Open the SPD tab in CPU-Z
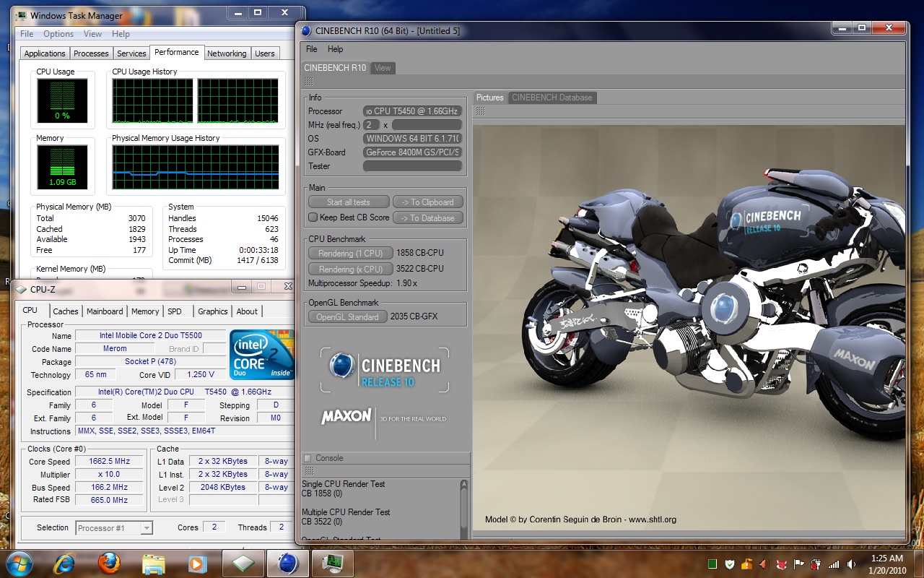 coord(175,311)
